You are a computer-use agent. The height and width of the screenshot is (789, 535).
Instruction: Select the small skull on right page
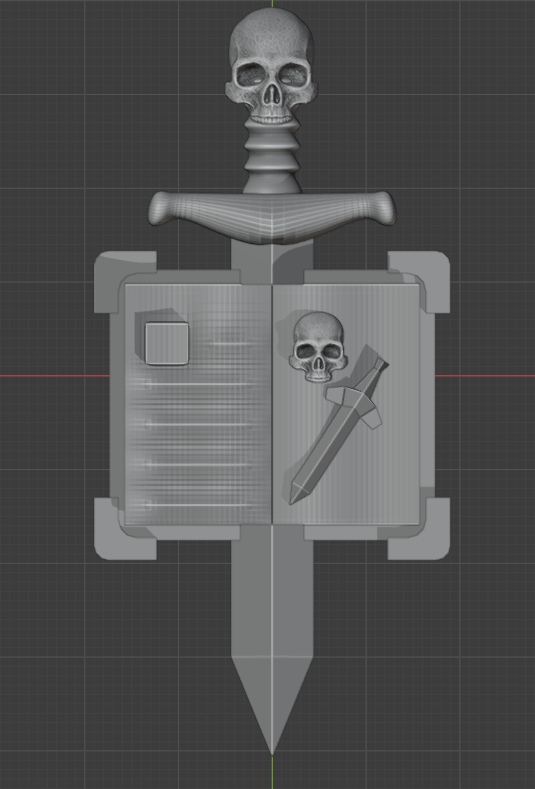click(x=318, y=347)
